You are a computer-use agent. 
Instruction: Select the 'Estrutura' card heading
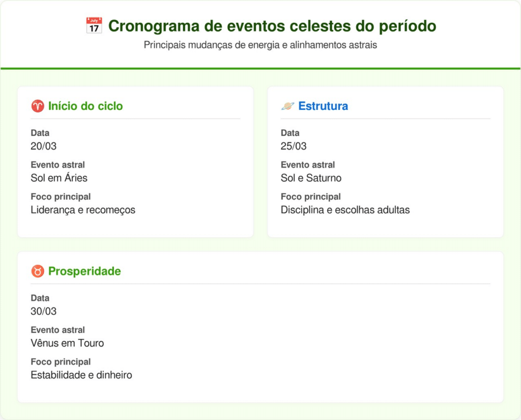(323, 106)
